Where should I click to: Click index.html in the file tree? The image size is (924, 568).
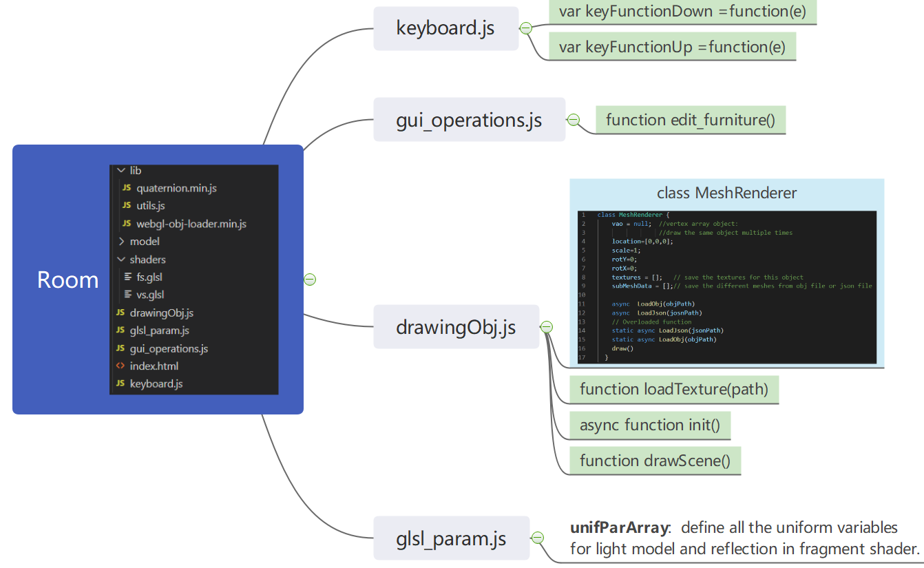[x=154, y=366]
